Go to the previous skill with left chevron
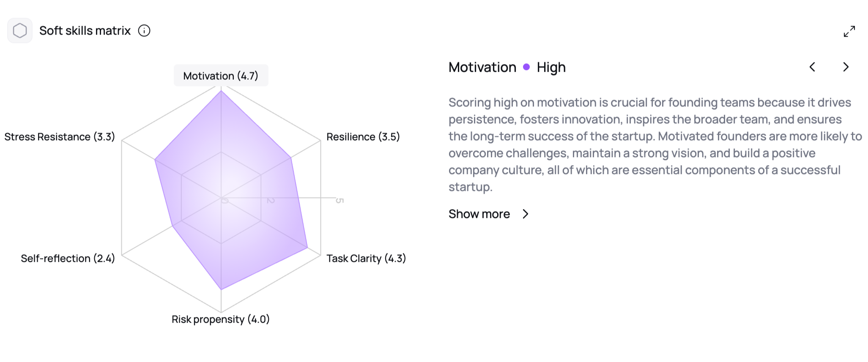The image size is (868, 362). click(x=812, y=67)
